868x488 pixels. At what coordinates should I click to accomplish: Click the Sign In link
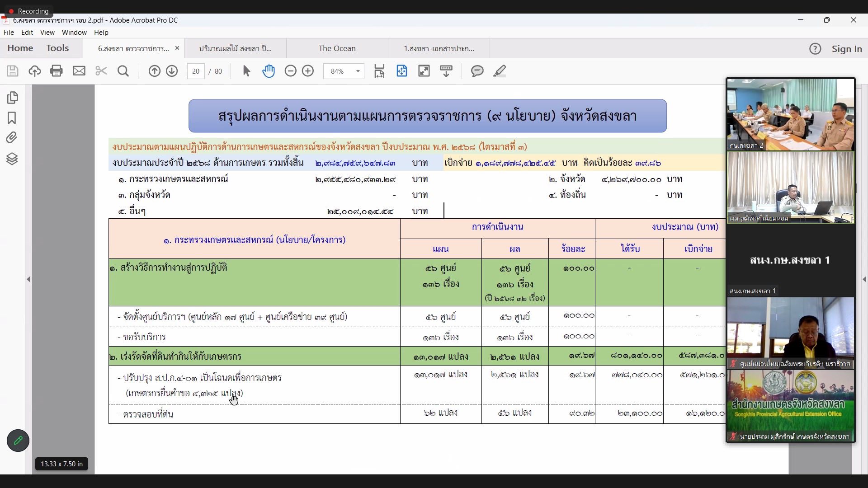[x=847, y=49]
